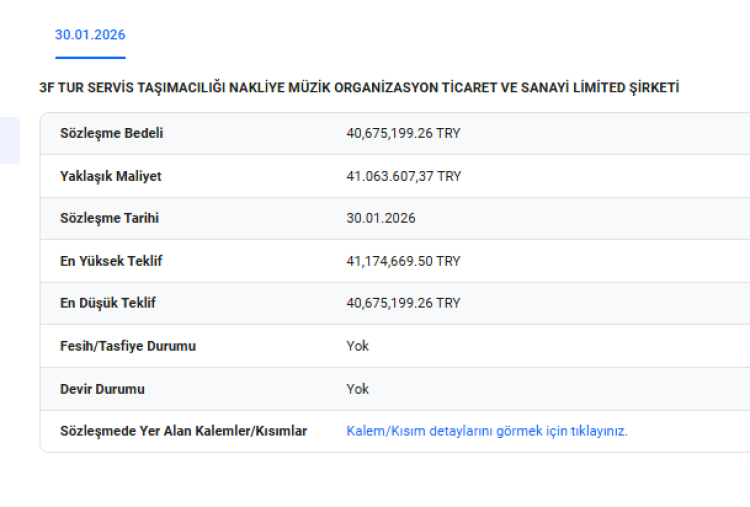The width and height of the screenshot is (750, 507).
Task: Select the Sözleşmede Yer Alan Kalemler/Kısımlar label
Action: pyautogui.click(x=183, y=431)
